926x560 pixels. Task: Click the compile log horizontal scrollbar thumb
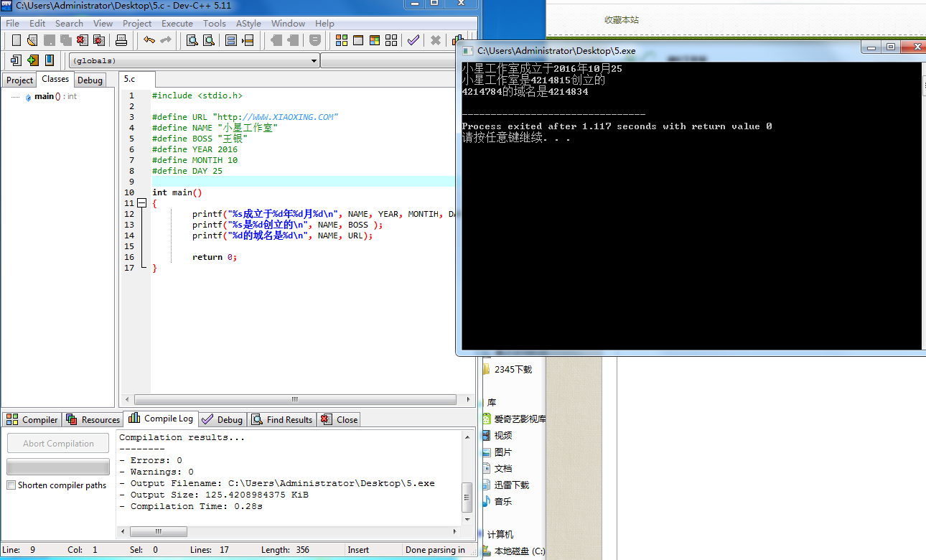(159, 532)
